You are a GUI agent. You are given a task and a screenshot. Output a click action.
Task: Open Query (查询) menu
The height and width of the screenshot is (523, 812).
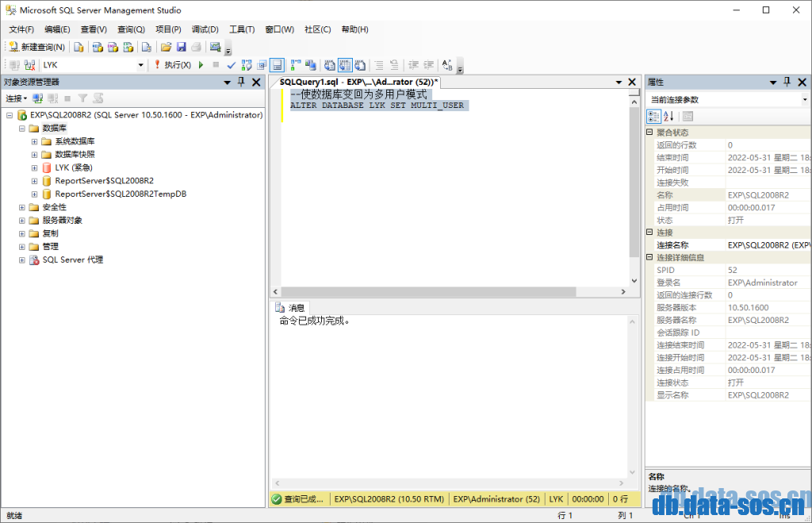coord(131,29)
